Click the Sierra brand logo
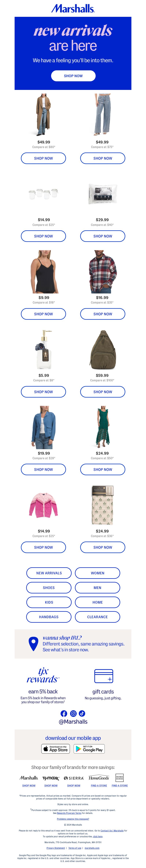 click(x=74, y=778)
